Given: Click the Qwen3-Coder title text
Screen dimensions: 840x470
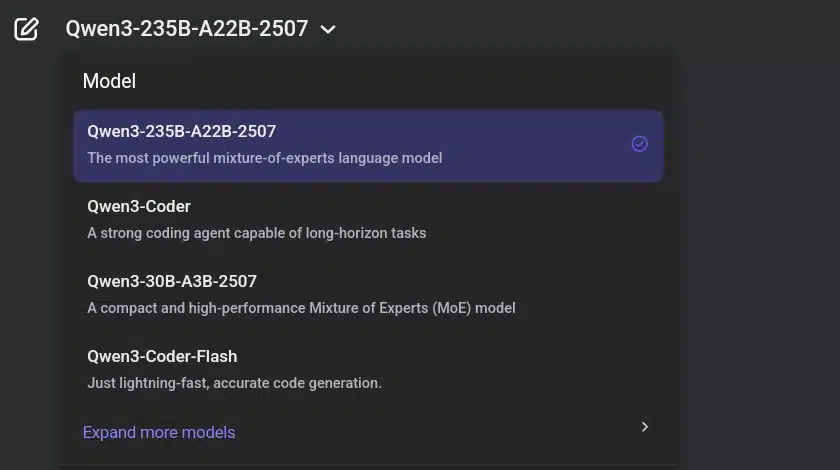Looking at the screenshot, I should [139, 206].
